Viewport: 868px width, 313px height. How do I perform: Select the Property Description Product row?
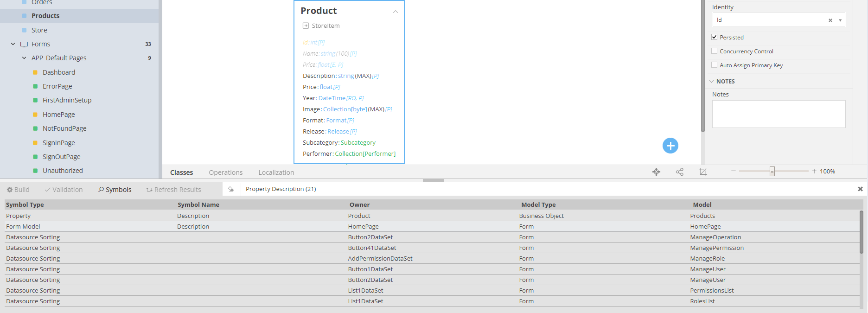click(x=432, y=216)
